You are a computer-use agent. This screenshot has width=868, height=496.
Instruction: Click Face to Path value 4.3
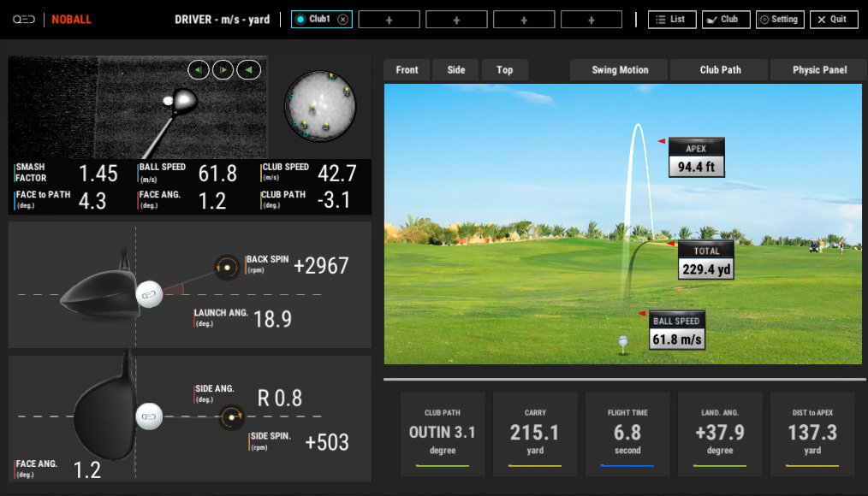[x=92, y=201]
